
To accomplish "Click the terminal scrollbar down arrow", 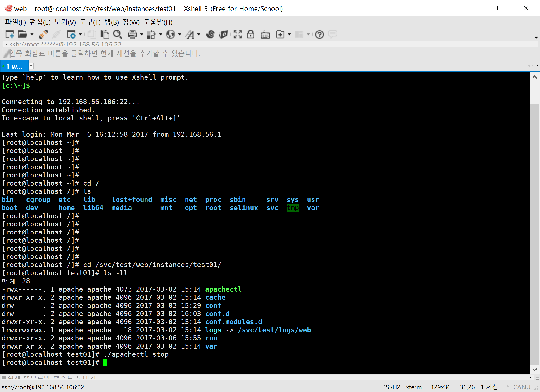I will pos(534,369).
